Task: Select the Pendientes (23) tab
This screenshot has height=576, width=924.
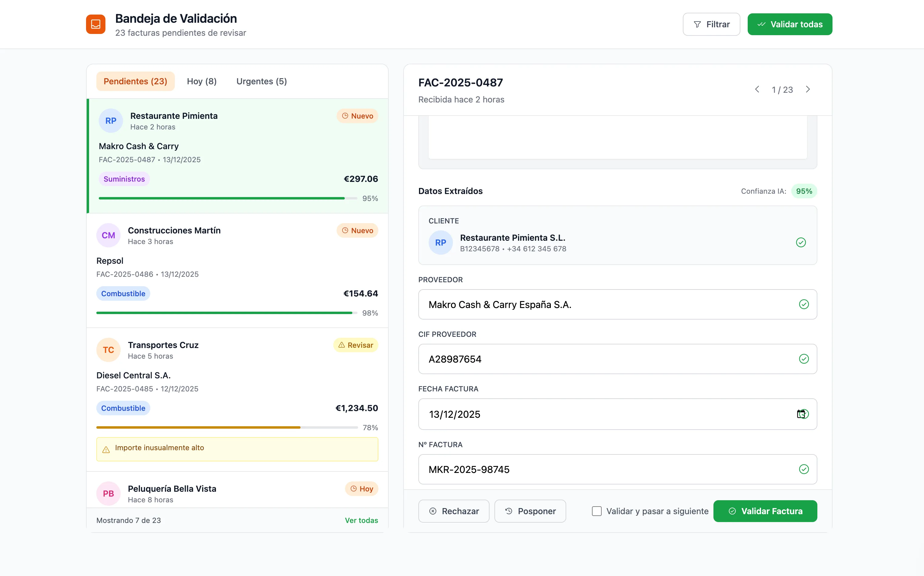Action: (135, 81)
